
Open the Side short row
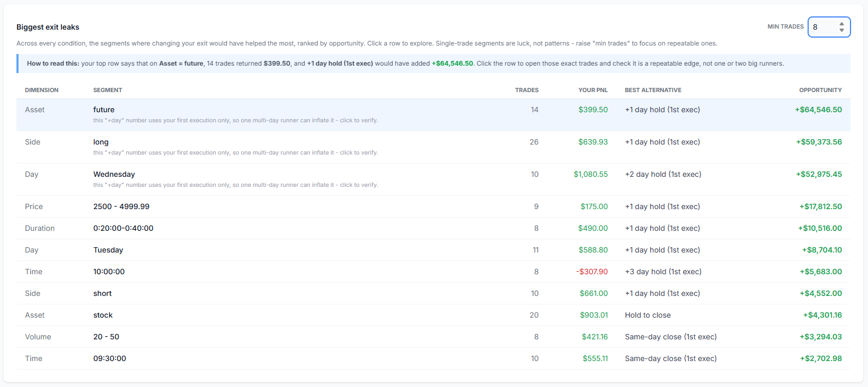tap(433, 293)
